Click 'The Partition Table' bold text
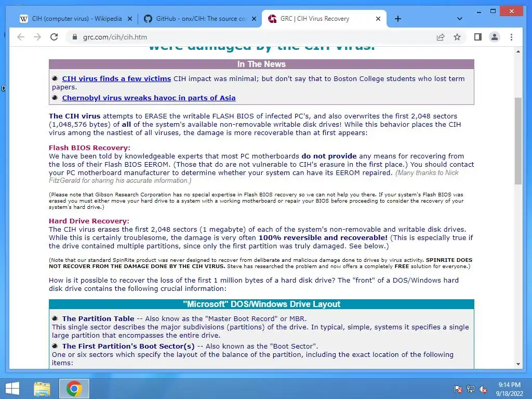The height and width of the screenshot is (399, 532). click(98, 318)
